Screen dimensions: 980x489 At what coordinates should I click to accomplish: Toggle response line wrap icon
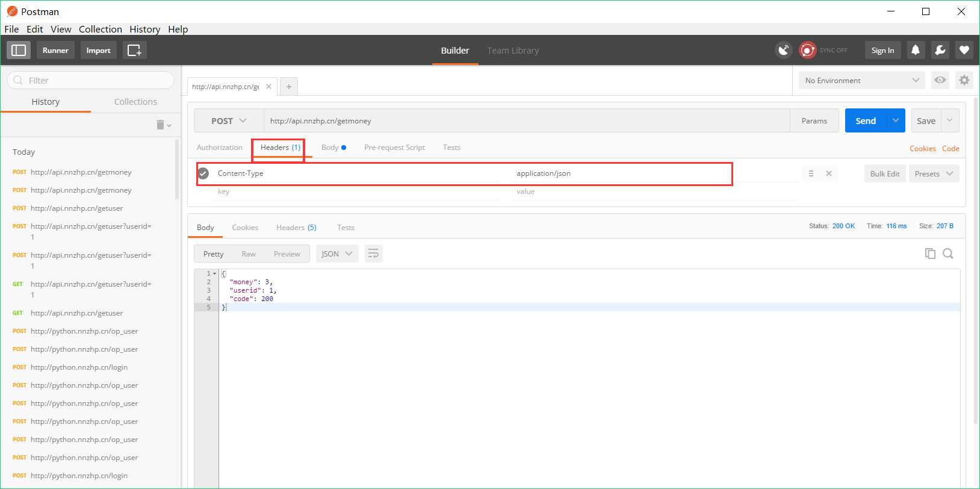click(x=373, y=254)
